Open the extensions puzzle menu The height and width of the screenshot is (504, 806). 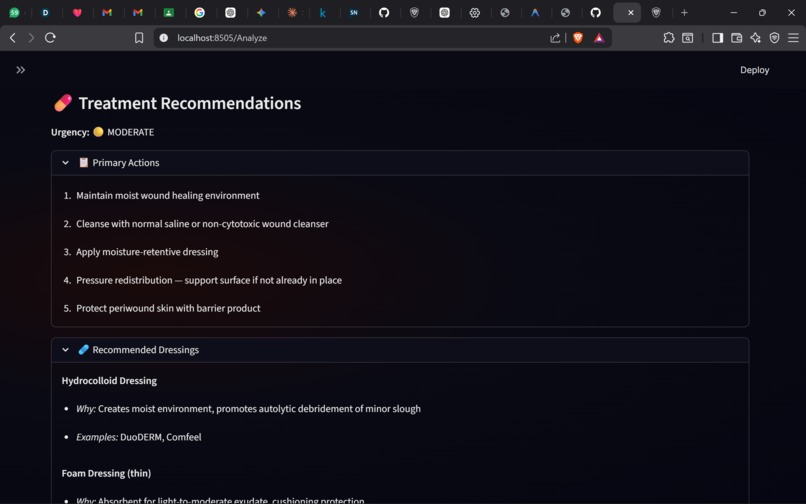(x=669, y=38)
